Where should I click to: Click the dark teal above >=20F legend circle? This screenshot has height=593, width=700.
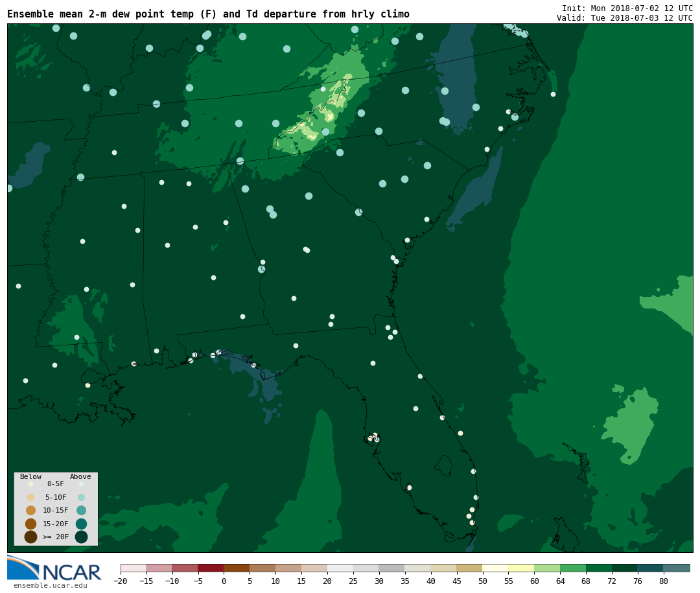[81, 537]
